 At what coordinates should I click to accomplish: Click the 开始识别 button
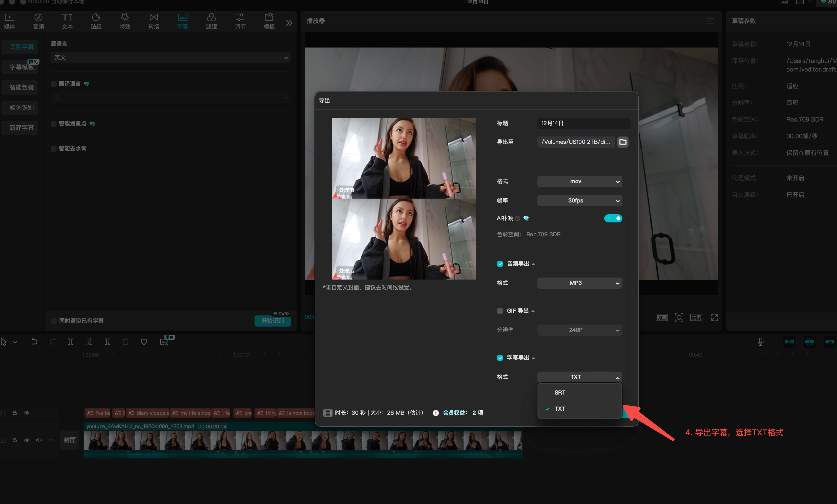pyautogui.click(x=273, y=321)
